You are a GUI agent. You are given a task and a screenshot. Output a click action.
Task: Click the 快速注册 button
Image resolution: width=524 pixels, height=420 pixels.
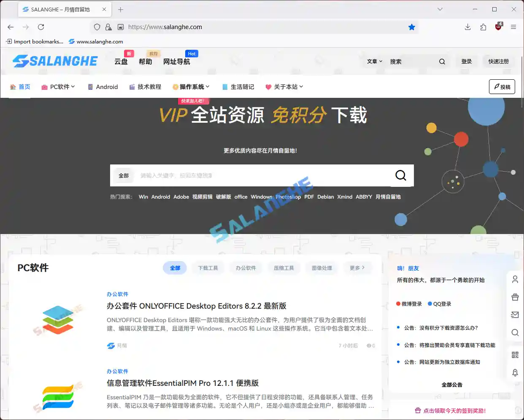[499, 61]
